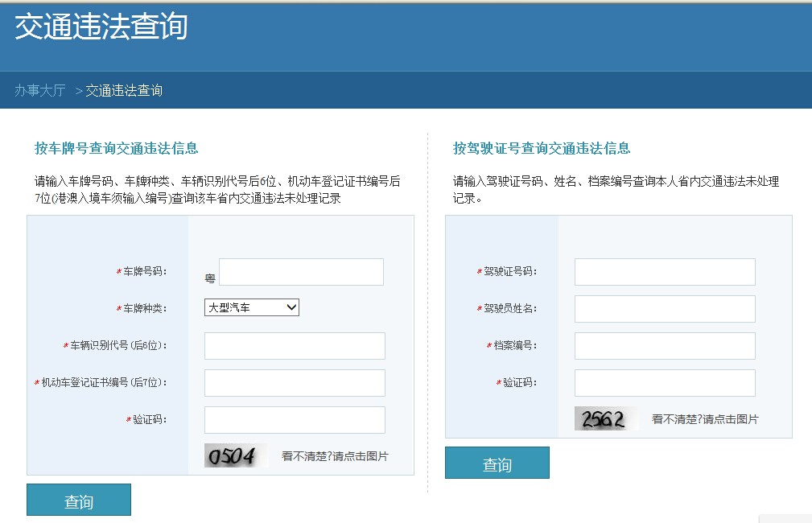Click the 交通违法查询 page title header

(101, 27)
